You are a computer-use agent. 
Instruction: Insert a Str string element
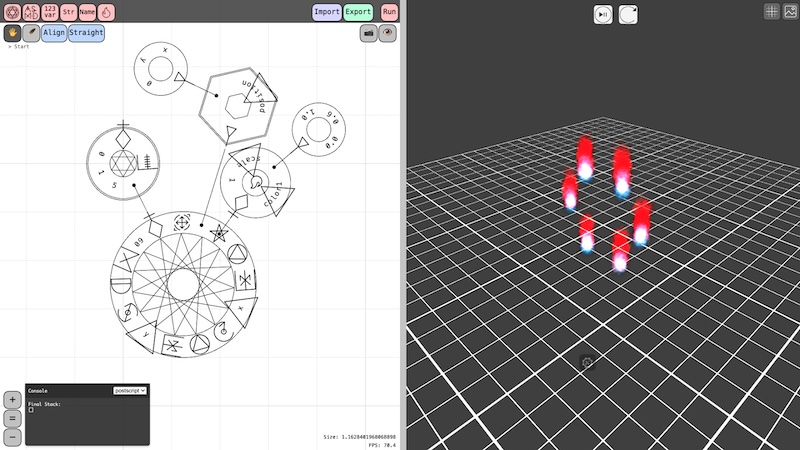[x=68, y=12]
